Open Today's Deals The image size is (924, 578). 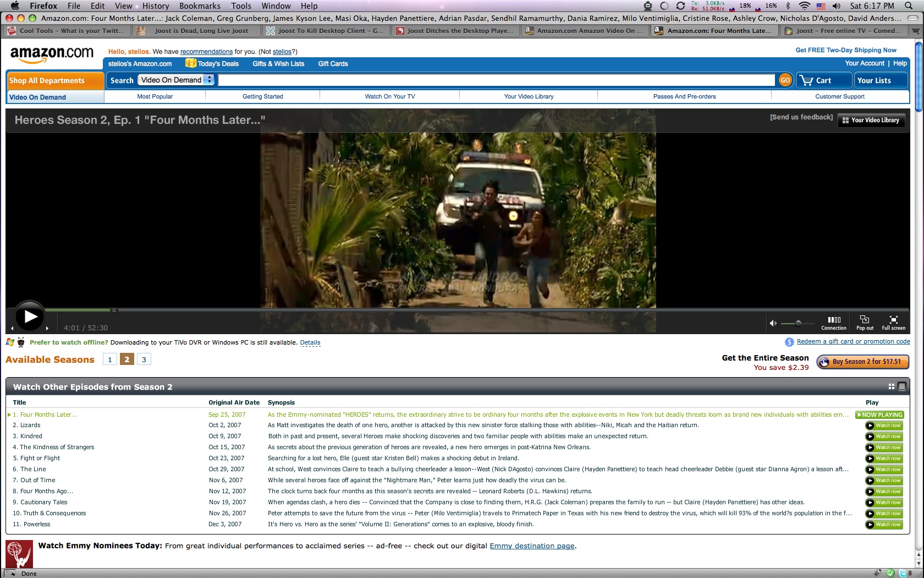tap(212, 63)
